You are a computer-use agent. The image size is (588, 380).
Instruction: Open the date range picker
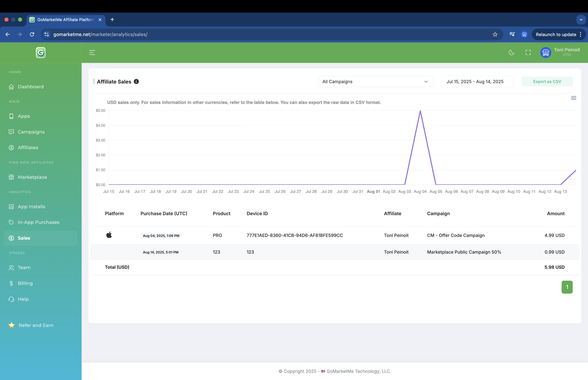point(477,81)
